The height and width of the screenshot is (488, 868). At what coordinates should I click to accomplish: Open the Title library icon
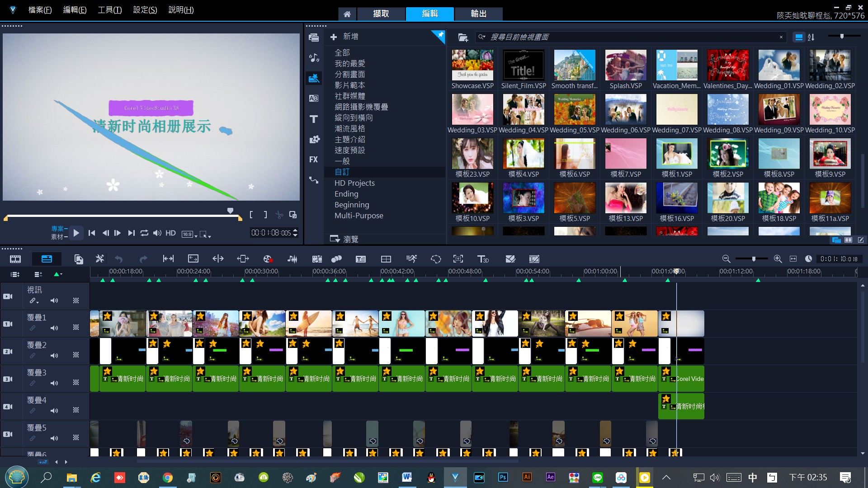pyautogui.click(x=314, y=119)
